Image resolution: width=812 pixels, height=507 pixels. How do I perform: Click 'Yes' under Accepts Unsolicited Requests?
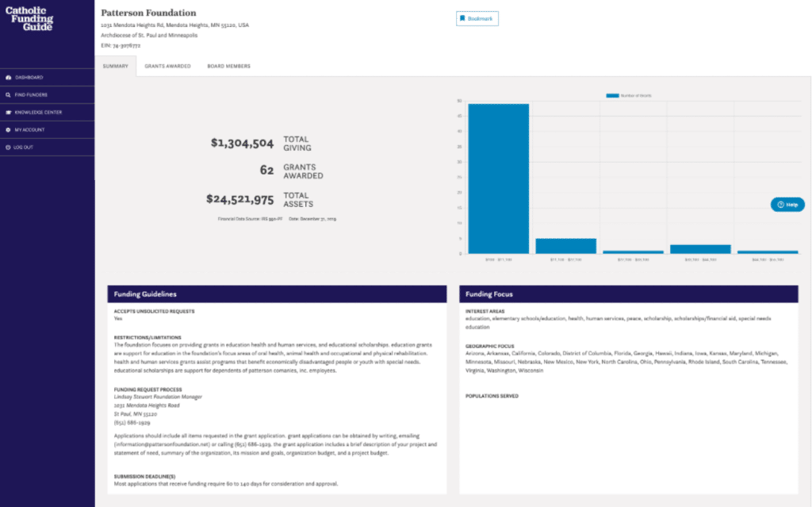(118, 319)
